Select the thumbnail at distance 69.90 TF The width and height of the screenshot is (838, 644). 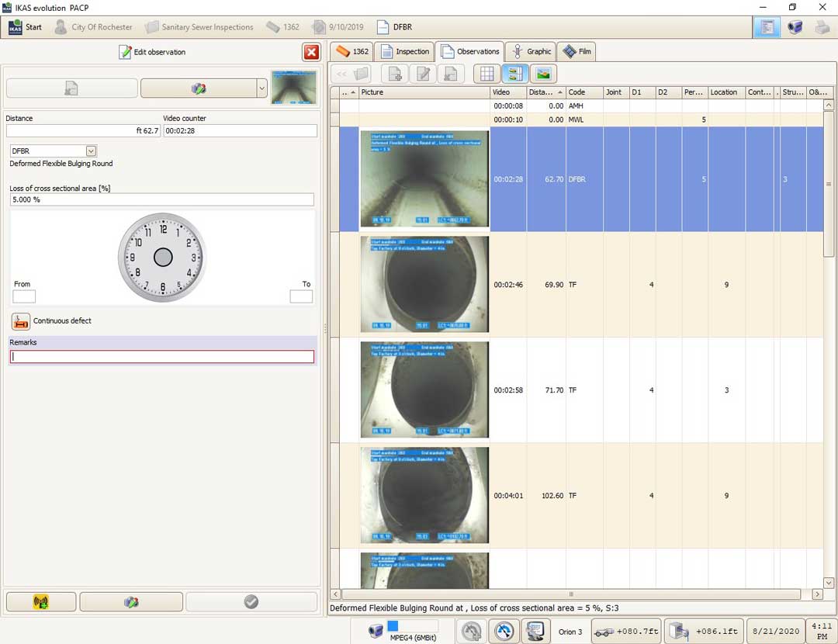(x=424, y=284)
